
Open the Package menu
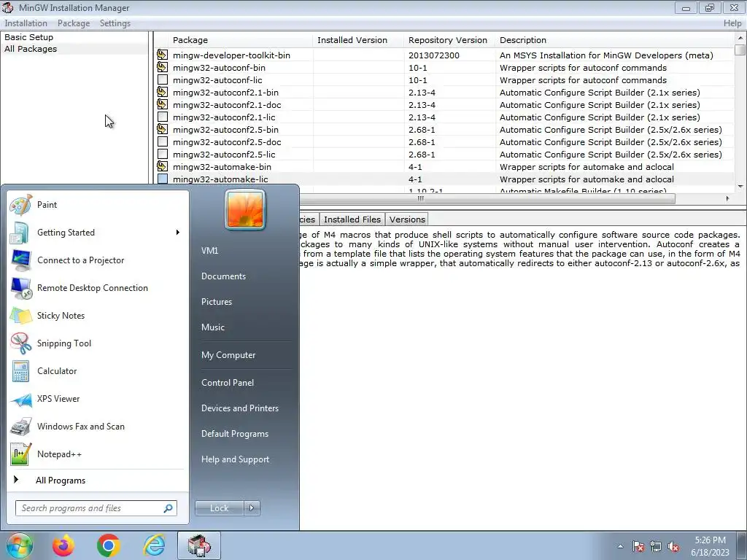[74, 23]
